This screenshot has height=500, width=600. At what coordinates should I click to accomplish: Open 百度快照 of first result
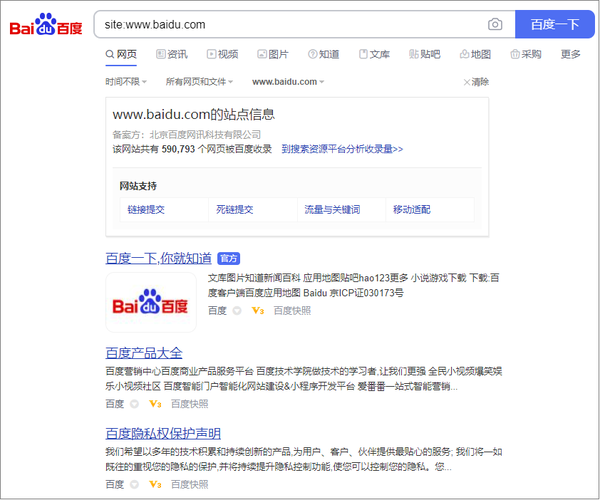(292, 311)
